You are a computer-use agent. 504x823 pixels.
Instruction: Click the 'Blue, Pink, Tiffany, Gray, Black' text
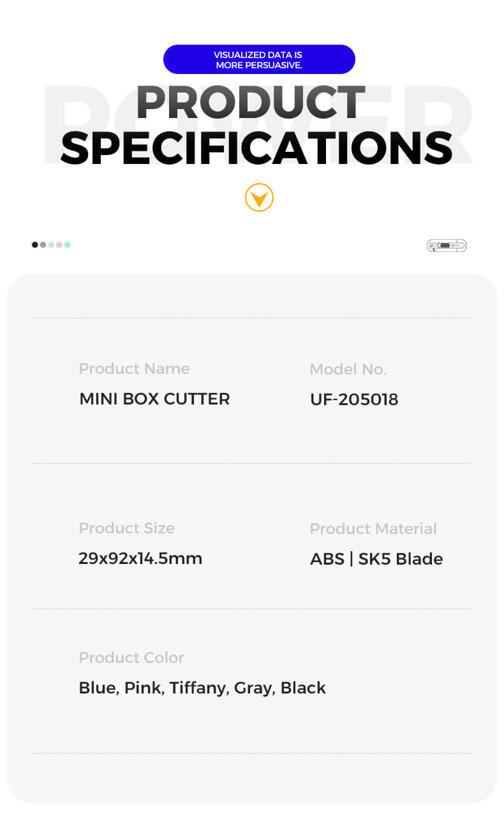(x=202, y=688)
